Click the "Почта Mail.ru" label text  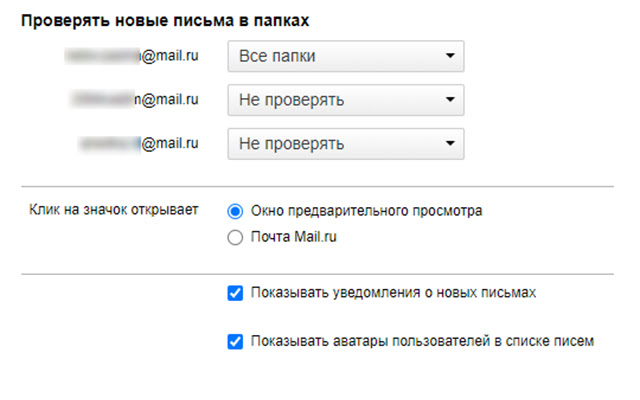coord(297,238)
